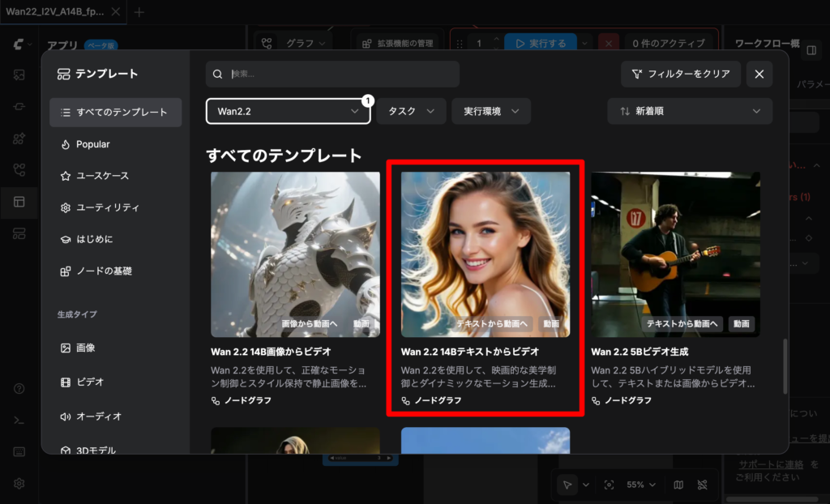This screenshot has height=504, width=830.
Task: Open the Wan 2.2 14Bテキストからビデオ thumbnail
Action: [486, 254]
